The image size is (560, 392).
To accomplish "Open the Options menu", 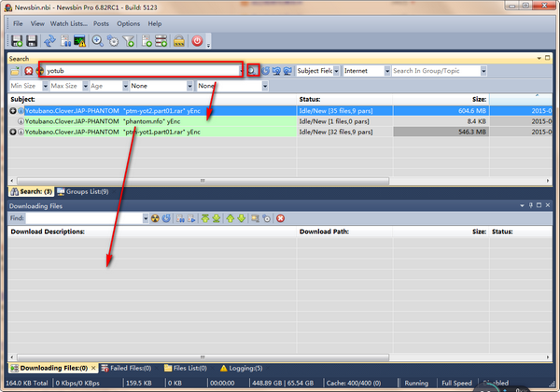I will tap(129, 22).
